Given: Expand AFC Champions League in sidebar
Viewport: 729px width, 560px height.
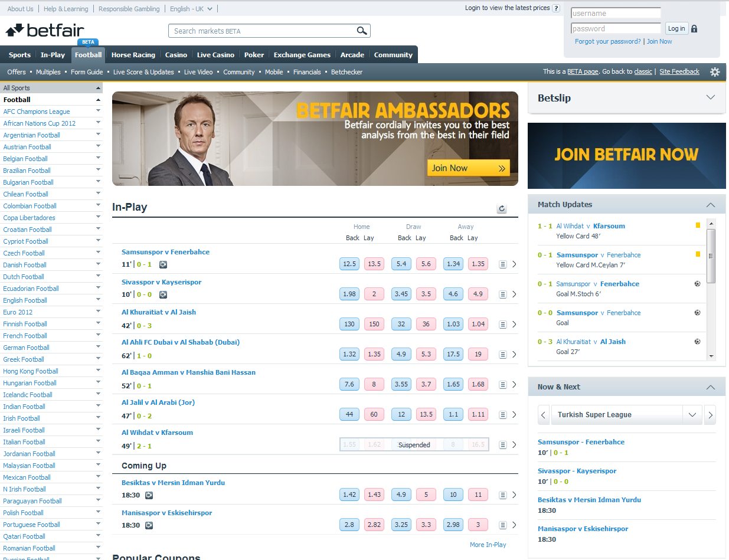Looking at the screenshot, I should [98, 111].
